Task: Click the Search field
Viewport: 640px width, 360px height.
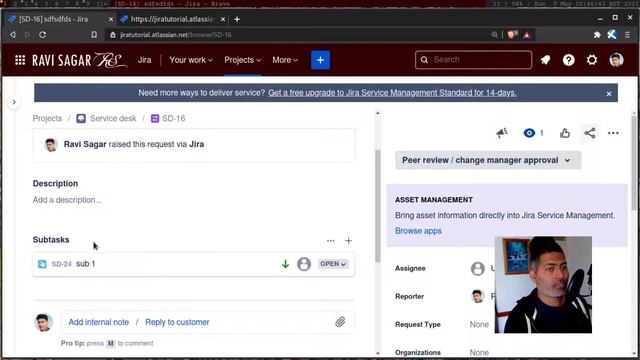Action: coord(473,60)
